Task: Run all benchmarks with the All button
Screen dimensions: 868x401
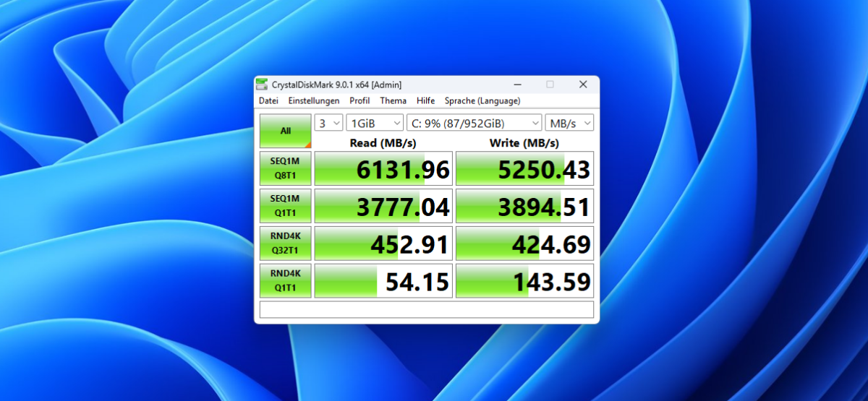Action: 286,131
